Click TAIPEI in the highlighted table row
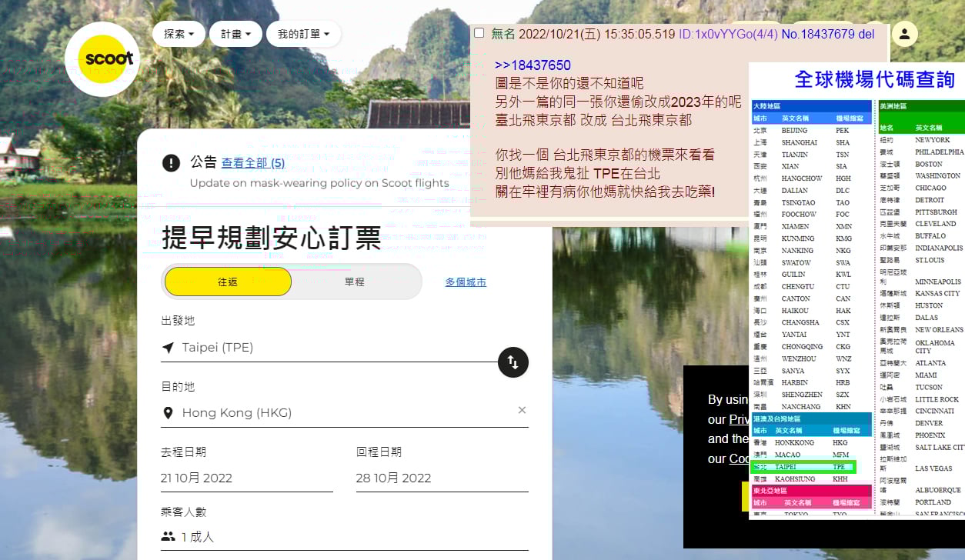The image size is (965, 560). 785,467
